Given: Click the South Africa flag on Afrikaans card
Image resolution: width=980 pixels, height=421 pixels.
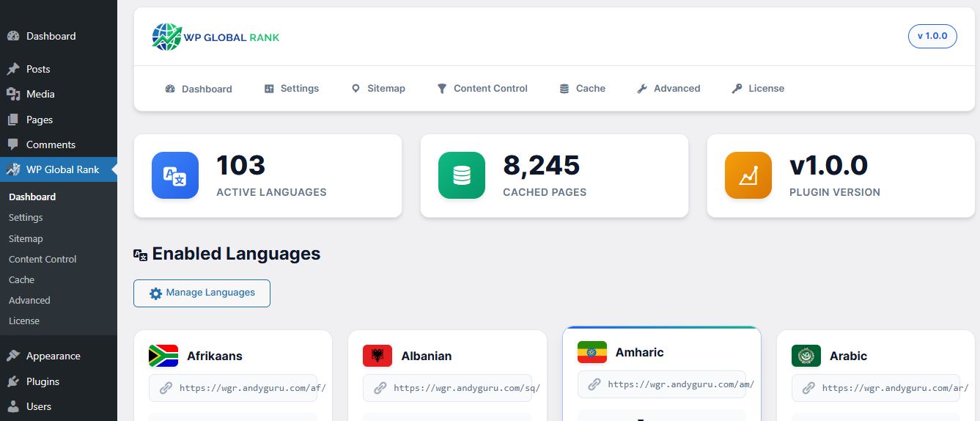Looking at the screenshot, I should [x=163, y=356].
